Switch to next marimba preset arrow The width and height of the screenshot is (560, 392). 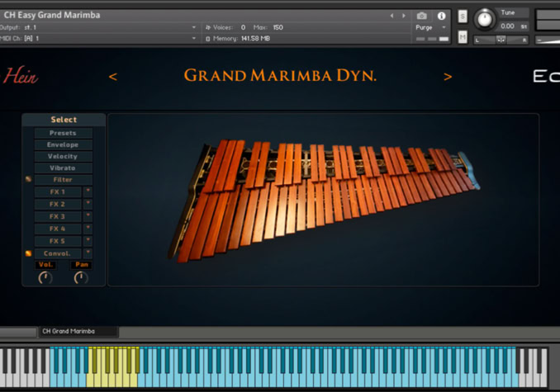448,77
